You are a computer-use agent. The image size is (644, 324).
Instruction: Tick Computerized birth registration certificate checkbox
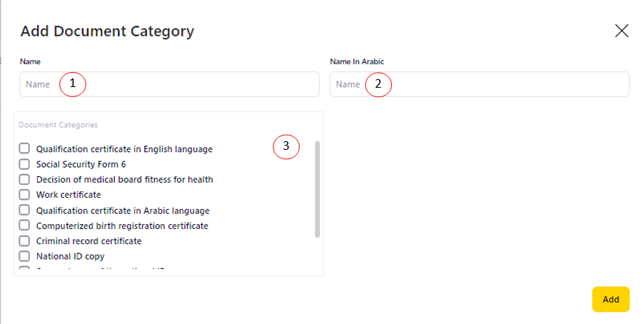[24, 226]
